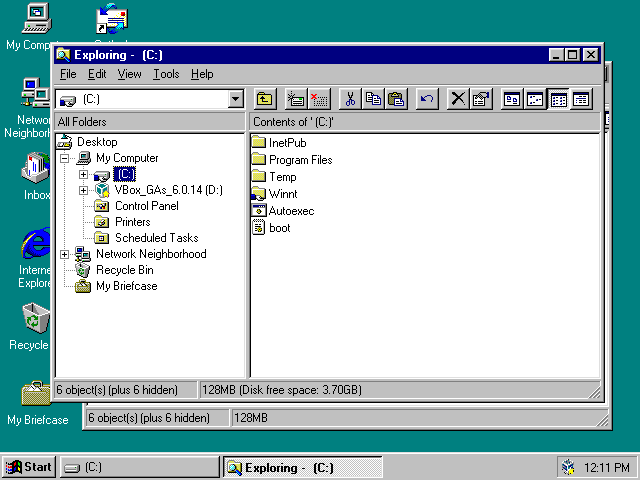640x480 pixels.
Task: Click the Properties toolbar icon
Action: (481, 99)
